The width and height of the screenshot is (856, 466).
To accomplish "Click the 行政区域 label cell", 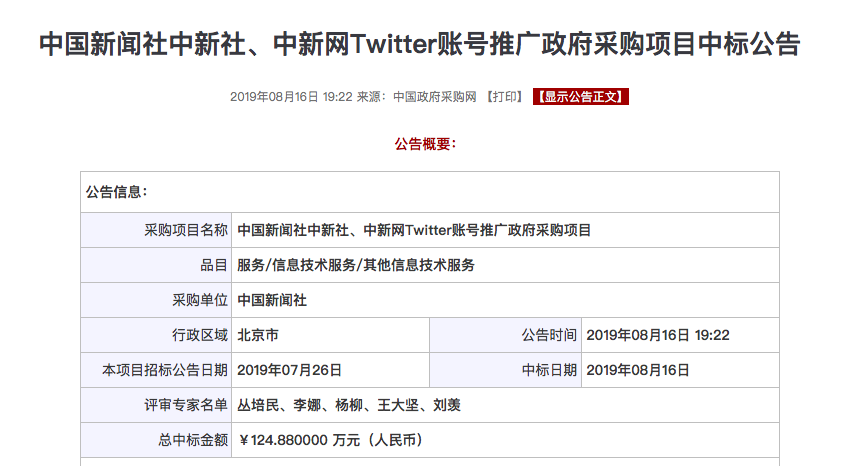I will coord(156,335).
